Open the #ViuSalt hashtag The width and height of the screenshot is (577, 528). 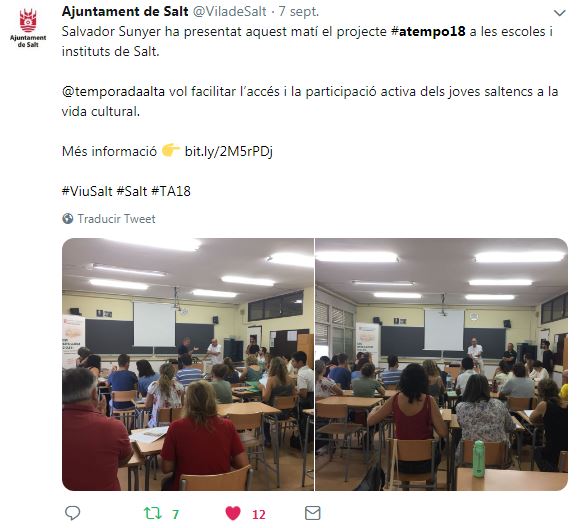(x=87, y=191)
